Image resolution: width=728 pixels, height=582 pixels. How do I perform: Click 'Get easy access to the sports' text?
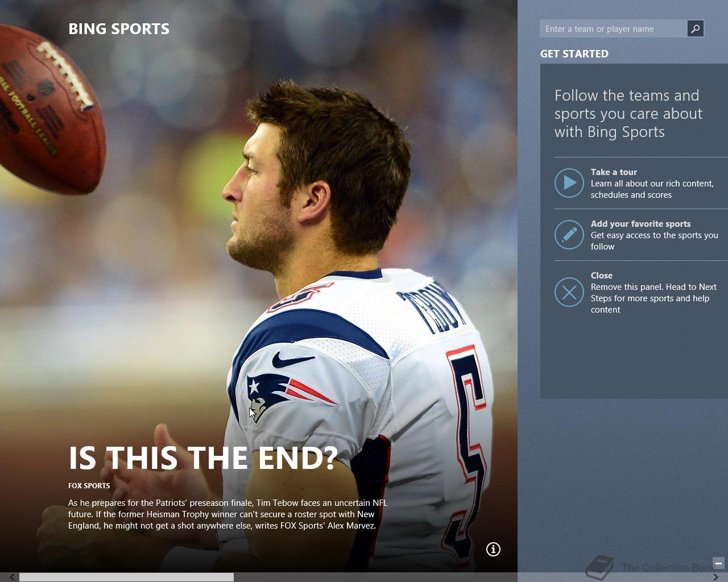tap(654, 240)
